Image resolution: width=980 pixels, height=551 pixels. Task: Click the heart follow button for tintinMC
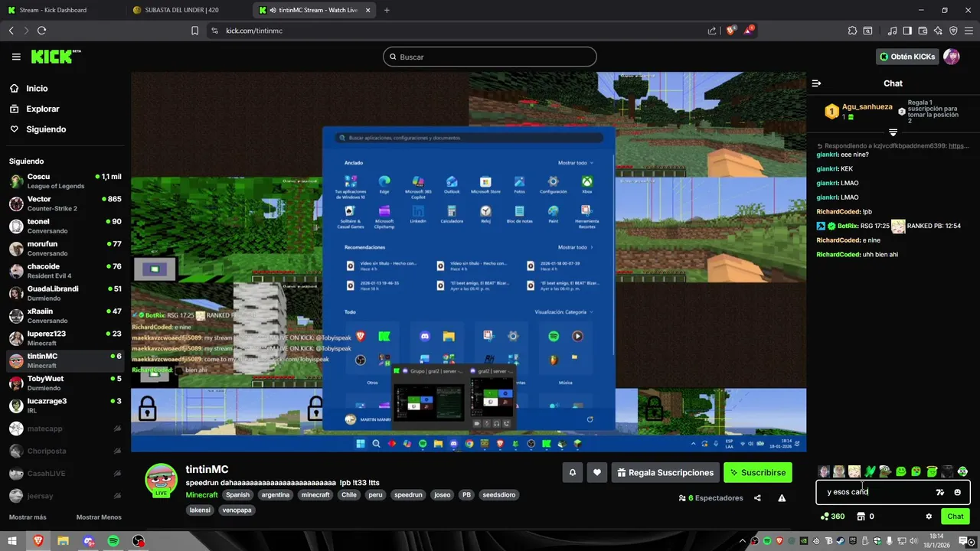point(597,473)
